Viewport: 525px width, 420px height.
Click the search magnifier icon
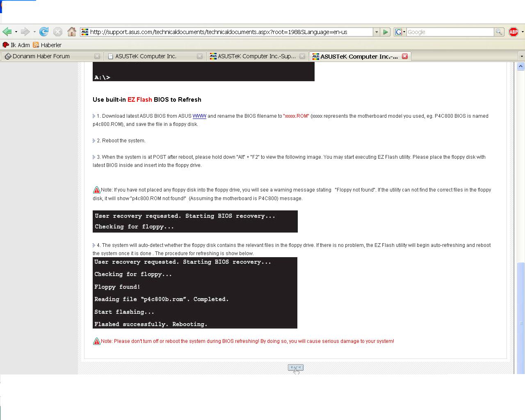click(x=499, y=32)
